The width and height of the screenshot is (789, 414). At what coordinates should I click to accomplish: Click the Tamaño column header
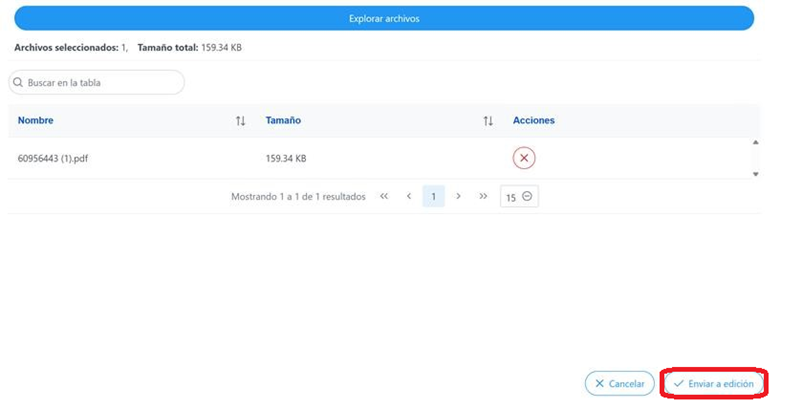coord(283,121)
